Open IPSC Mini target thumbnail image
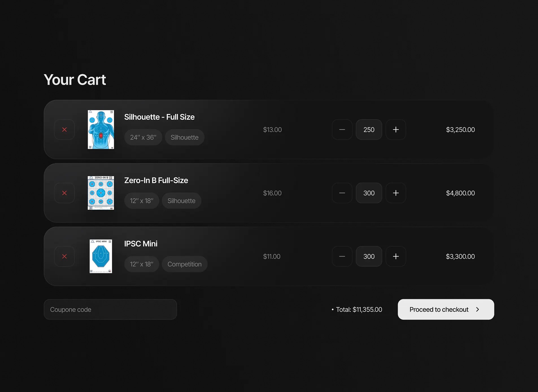This screenshot has height=392, width=538. click(101, 256)
